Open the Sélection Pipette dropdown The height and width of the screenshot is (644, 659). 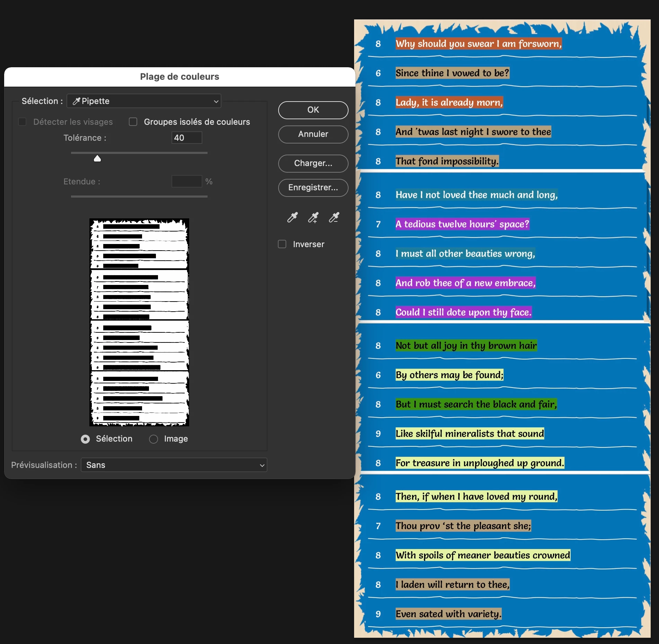(144, 101)
